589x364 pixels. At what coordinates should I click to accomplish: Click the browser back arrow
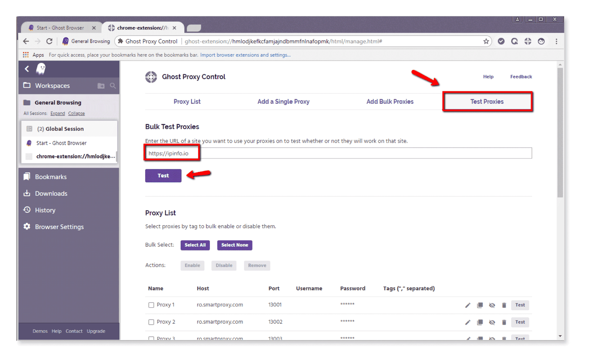(26, 41)
